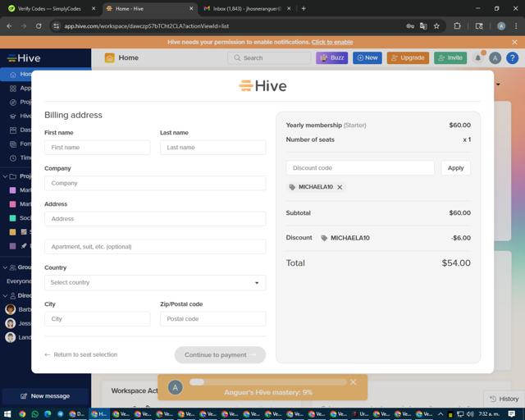Open the Projects icon in sidebar
The width and height of the screenshot is (525, 420).
pos(13,103)
